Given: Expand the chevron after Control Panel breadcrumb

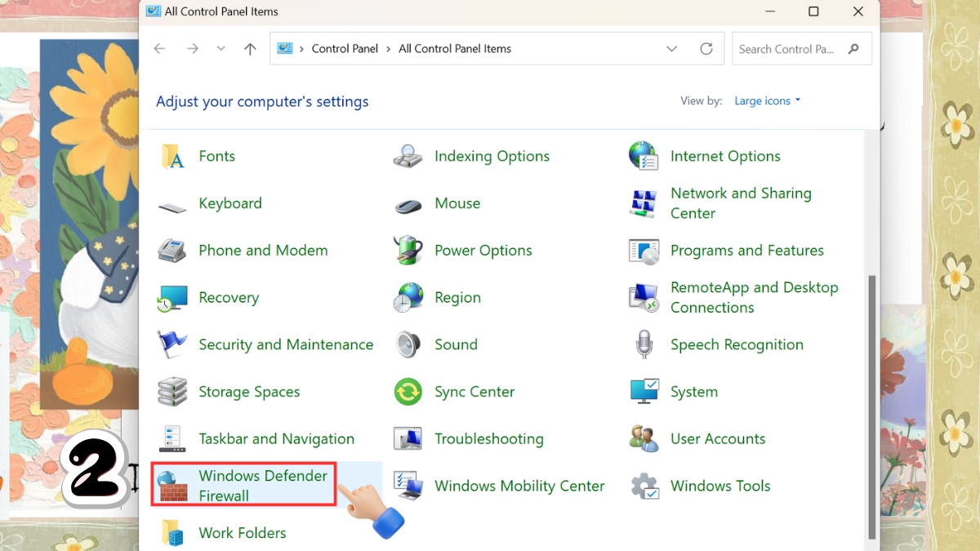Looking at the screenshot, I should [389, 49].
